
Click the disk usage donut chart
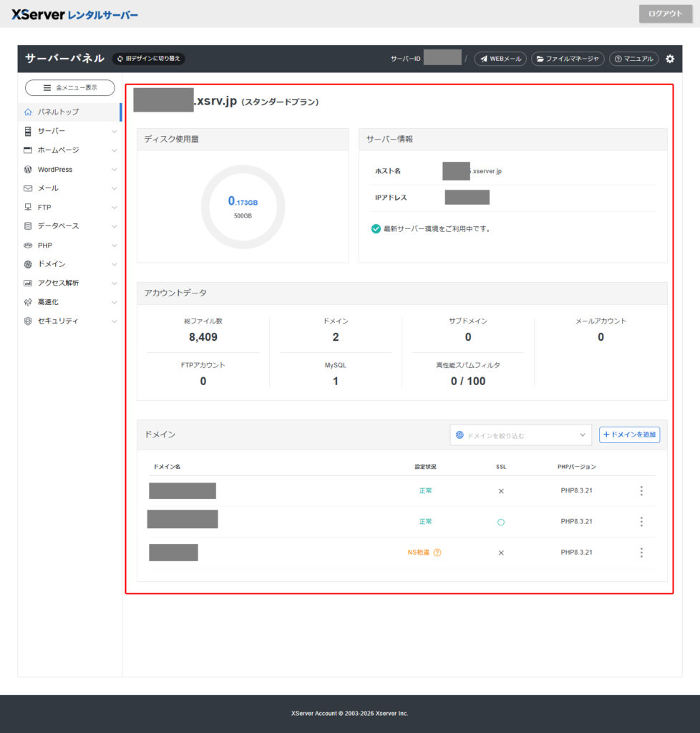[x=243, y=207]
